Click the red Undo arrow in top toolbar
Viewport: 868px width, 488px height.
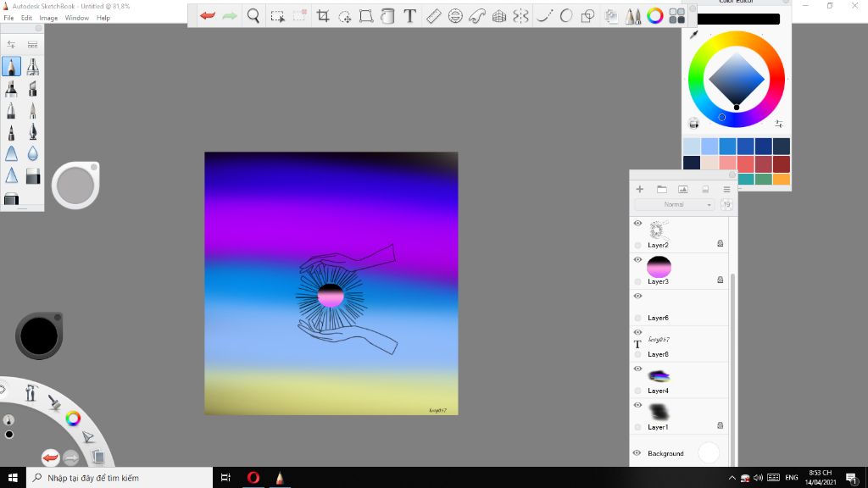click(208, 15)
